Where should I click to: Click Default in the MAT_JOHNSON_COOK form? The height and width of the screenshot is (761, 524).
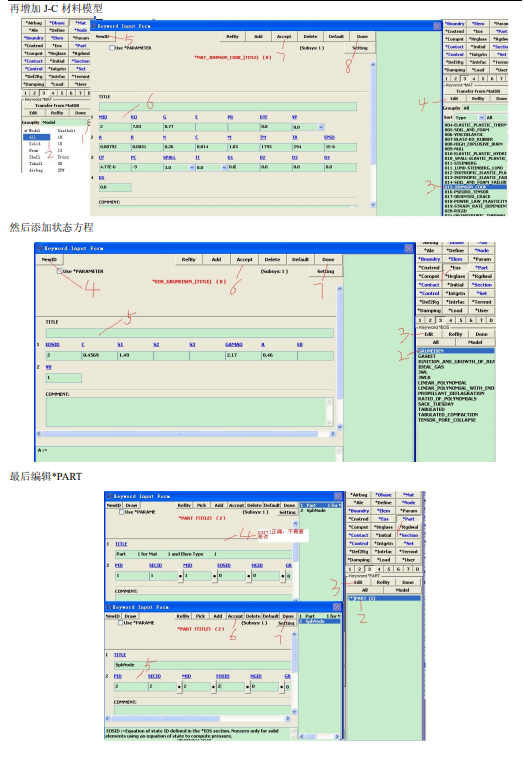pyautogui.click(x=336, y=36)
